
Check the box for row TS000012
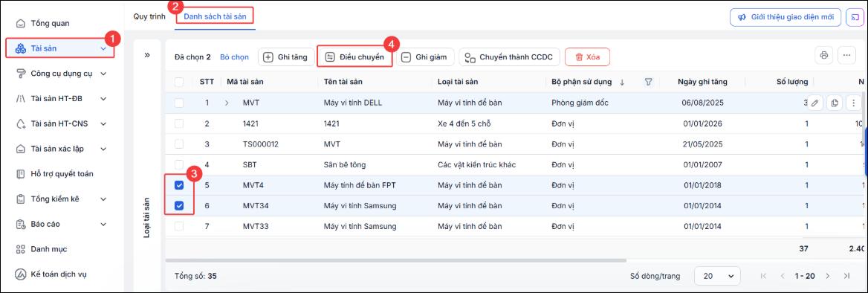pos(179,144)
